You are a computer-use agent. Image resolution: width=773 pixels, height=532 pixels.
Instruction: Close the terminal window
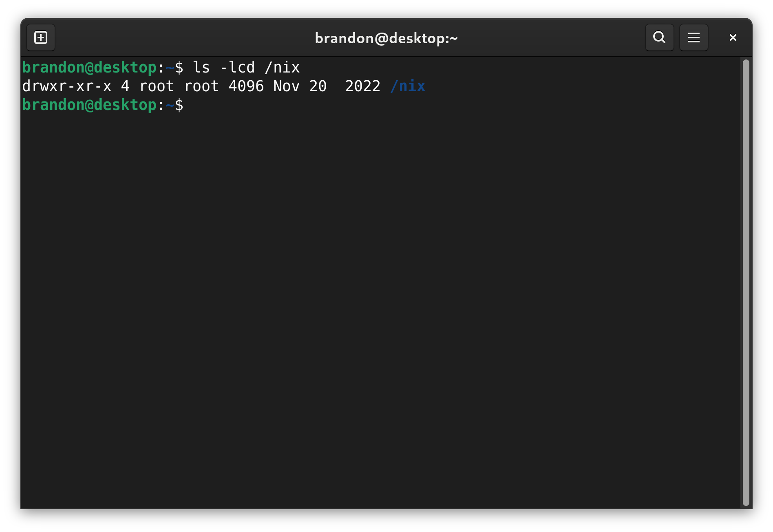point(733,37)
